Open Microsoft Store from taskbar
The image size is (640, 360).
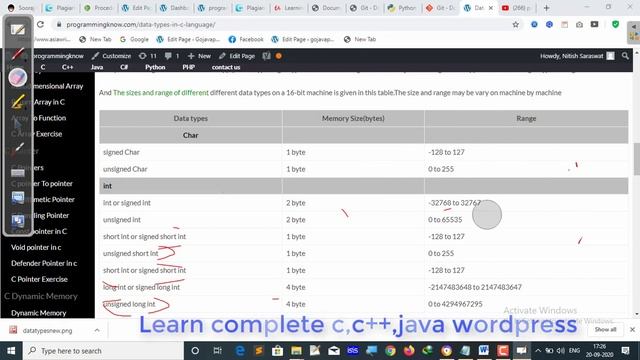[x=278, y=351]
